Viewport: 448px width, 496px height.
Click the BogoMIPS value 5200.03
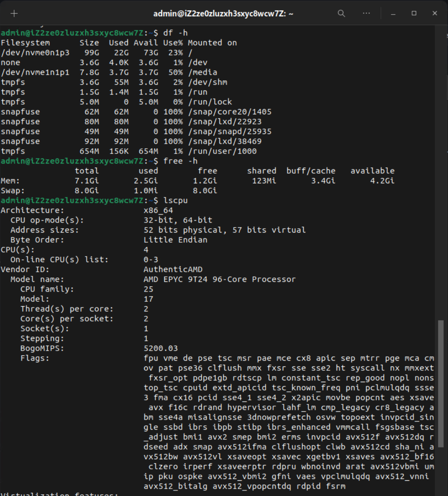pos(160,348)
